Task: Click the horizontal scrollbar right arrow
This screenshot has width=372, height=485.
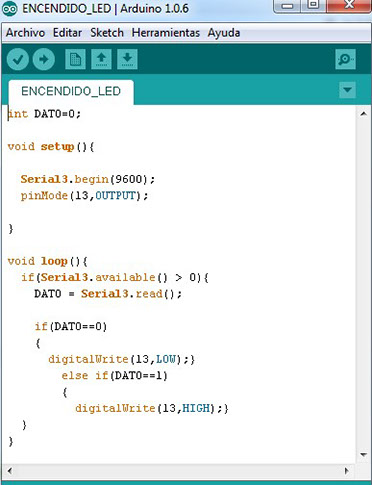Action: click(347, 471)
